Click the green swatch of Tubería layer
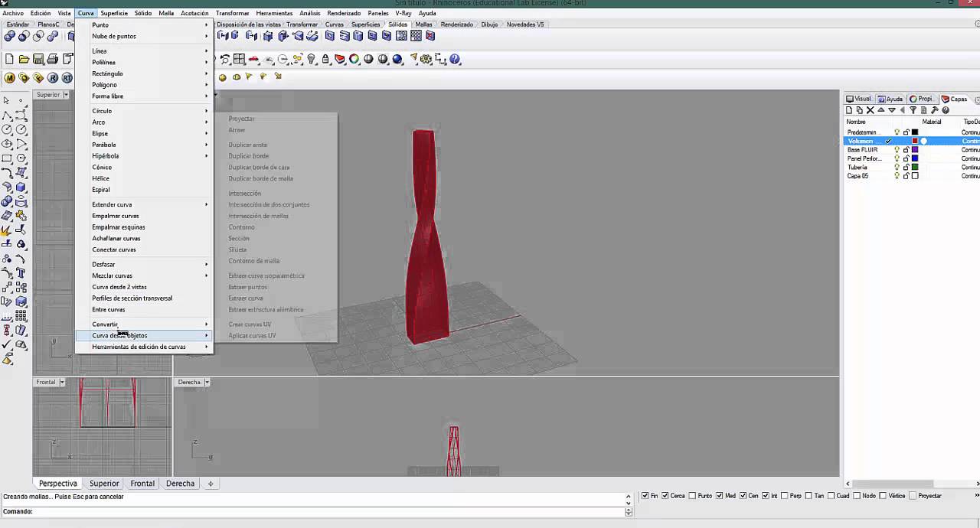 [x=915, y=167]
